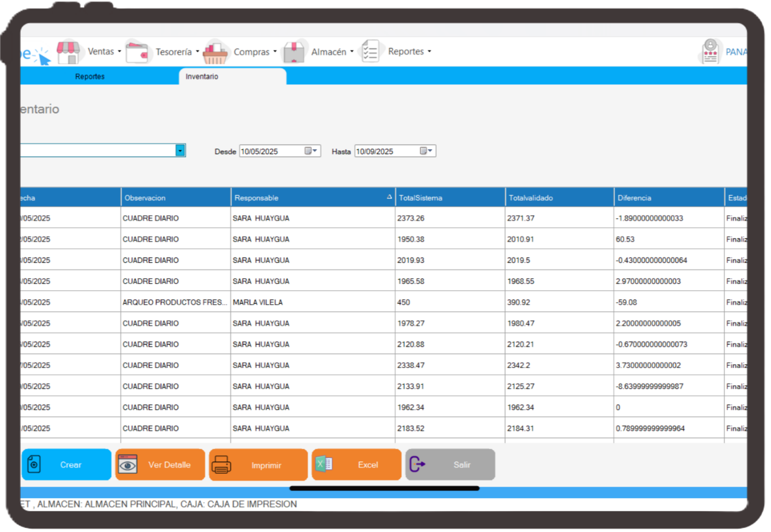The image size is (771, 532).
Task: Click the Compras shopping basket icon
Action: [215, 53]
